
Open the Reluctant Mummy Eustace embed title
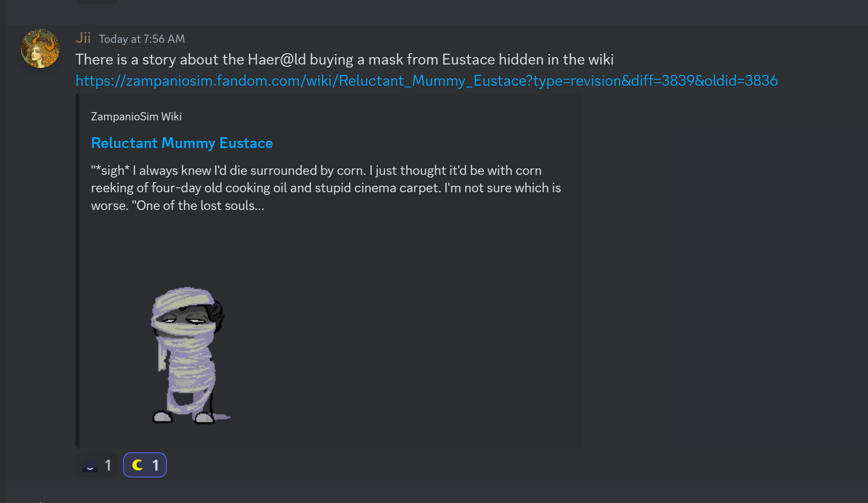pos(182,143)
